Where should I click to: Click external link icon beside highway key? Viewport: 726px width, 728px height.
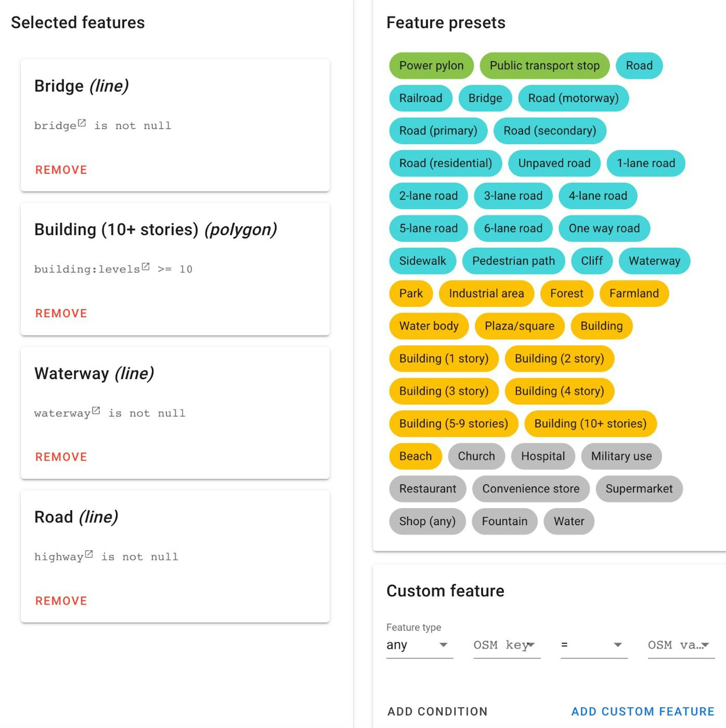tap(89, 554)
